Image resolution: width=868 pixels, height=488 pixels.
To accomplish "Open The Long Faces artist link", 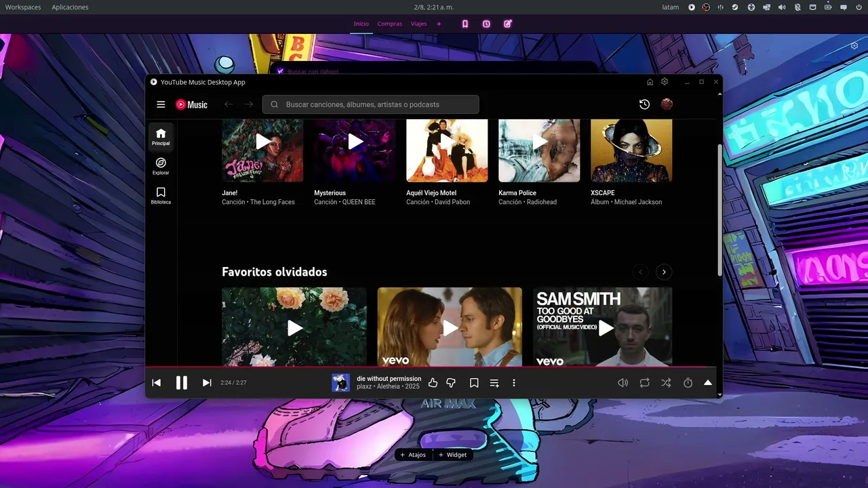I will (x=273, y=202).
